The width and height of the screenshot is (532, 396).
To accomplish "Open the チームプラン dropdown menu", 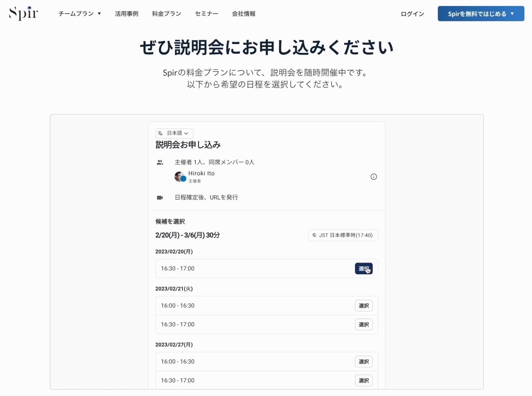I will pyautogui.click(x=80, y=14).
